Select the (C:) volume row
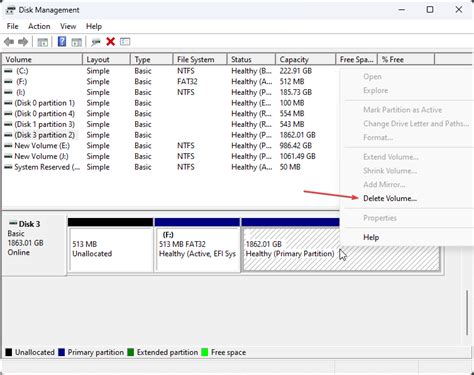The image size is (474, 375). pos(171,71)
